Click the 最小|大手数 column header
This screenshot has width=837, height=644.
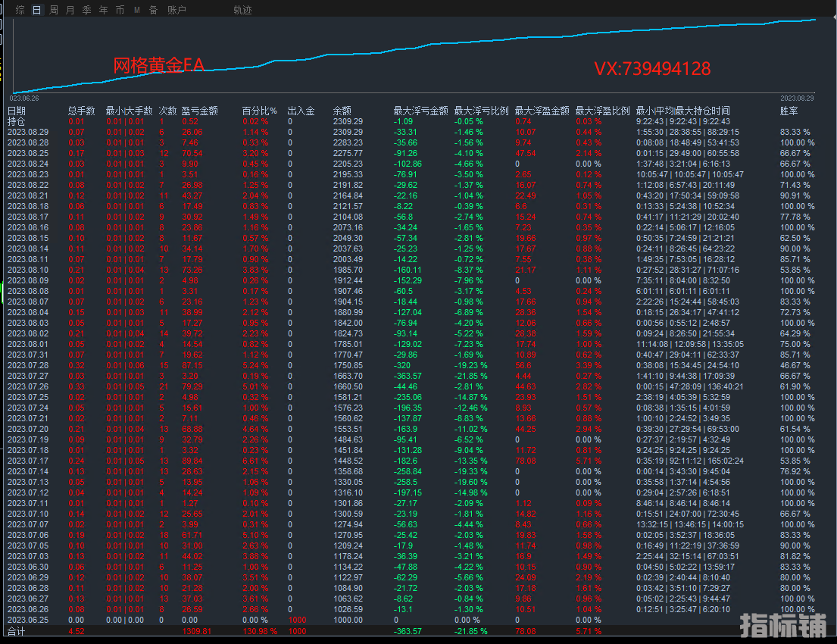tap(129, 111)
